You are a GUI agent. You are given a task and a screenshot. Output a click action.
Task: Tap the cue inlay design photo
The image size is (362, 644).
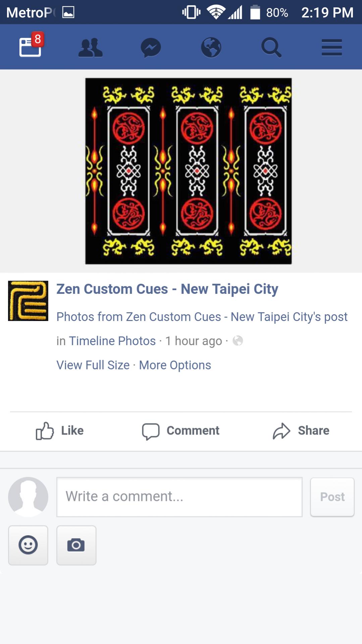tap(189, 171)
